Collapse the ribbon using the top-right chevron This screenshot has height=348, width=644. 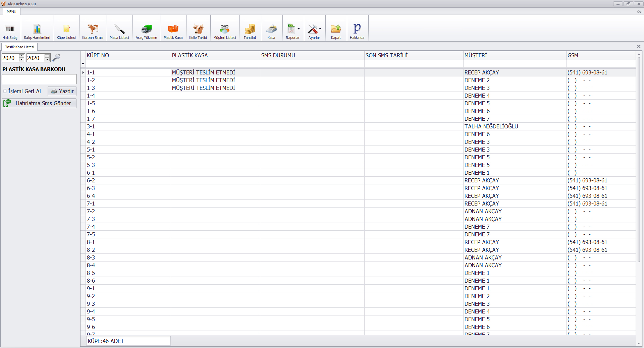tap(639, 12)
